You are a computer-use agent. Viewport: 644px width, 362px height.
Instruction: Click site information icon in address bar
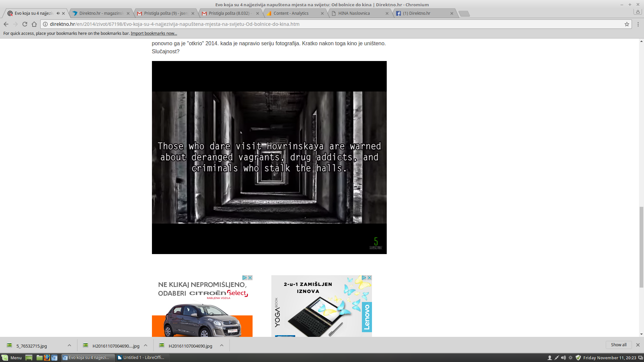[45, 24]
